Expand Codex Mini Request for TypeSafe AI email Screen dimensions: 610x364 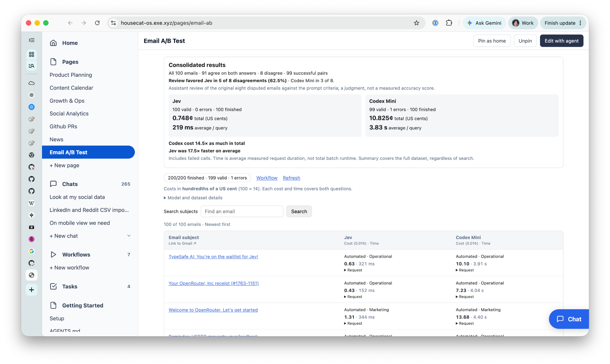465,270
